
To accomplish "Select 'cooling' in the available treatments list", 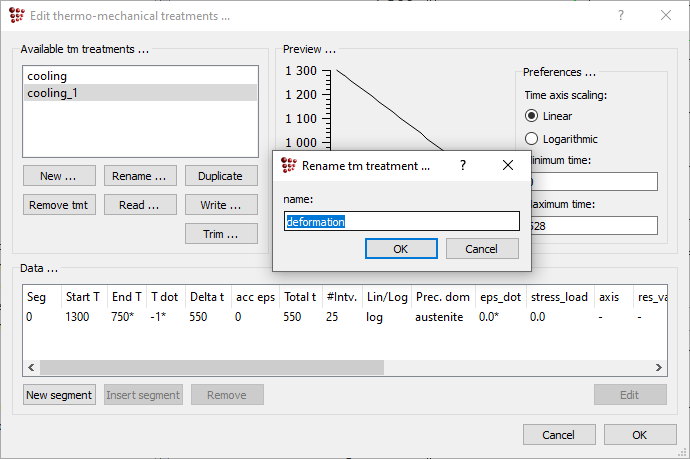I will pyautogui.click(x=140, y=76).
